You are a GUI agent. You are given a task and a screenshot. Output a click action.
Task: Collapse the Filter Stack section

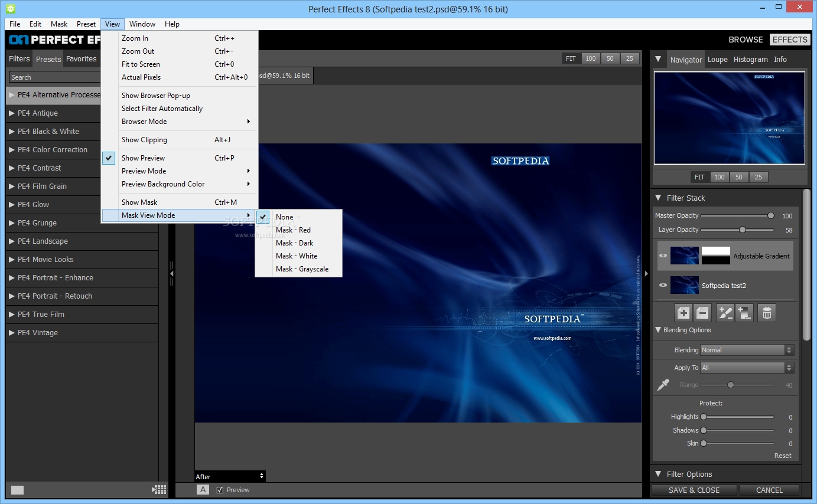click(x=658, y=198)
